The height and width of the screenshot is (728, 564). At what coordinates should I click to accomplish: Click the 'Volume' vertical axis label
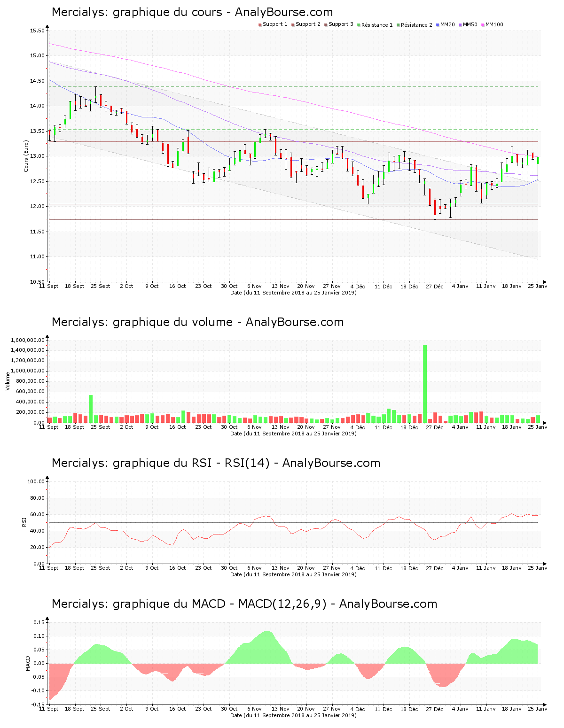point(8,381)
